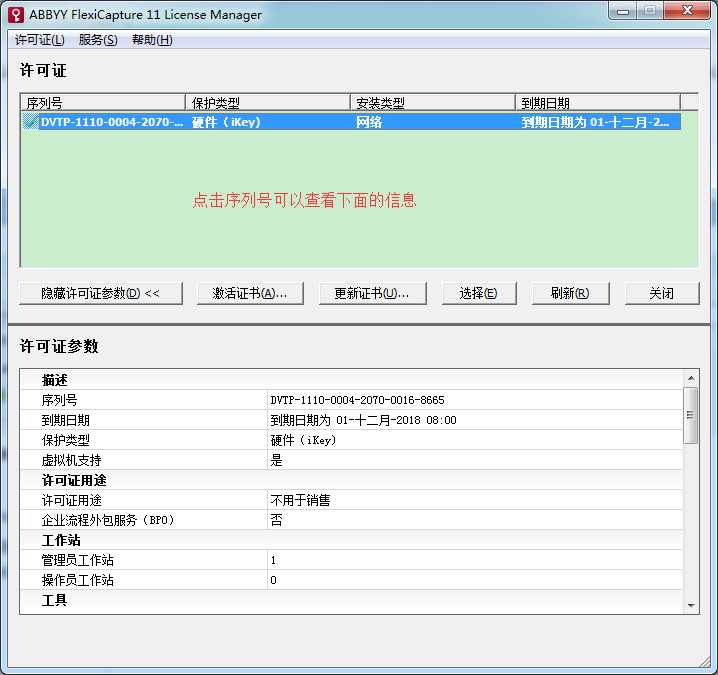Close the License Manager window with X
The width and height of the screenshot is (718, 675).
(687, 11)
